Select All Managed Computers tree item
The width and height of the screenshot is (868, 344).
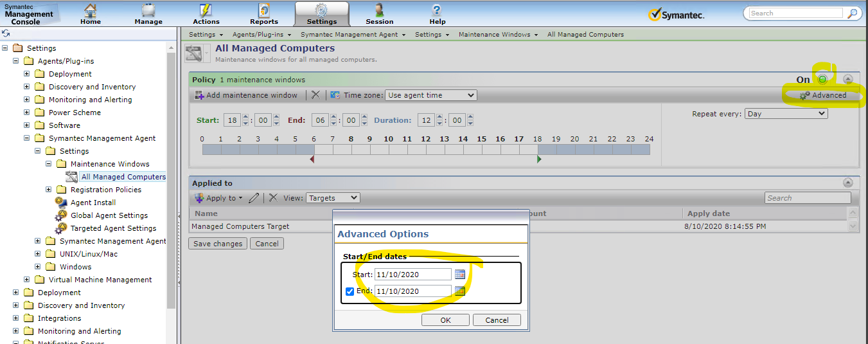(123, 177)
